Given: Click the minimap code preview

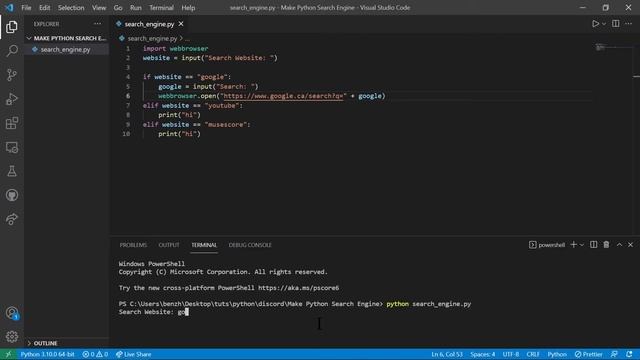Looking at the screenshot, I should (600, 47).
